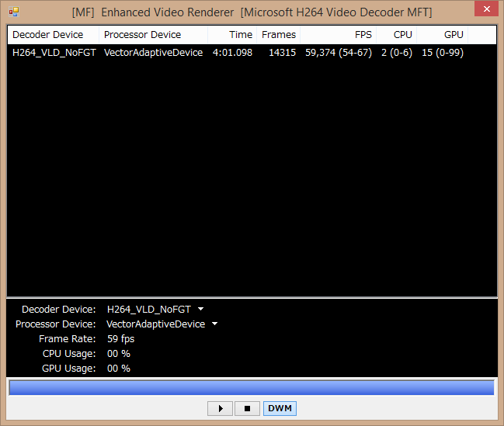The height and width of the screenshot is (426, 504).
Task: Click the Stop button
Action: point(247,408)
